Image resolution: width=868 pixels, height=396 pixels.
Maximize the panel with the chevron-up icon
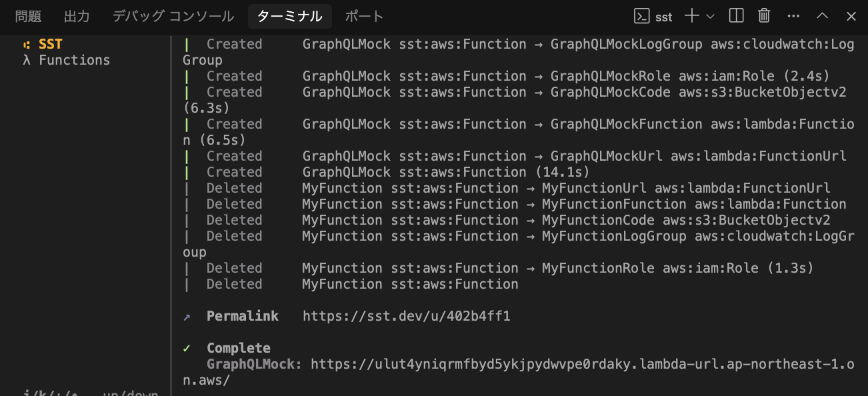pyautogui.click(x=822, y=15)
